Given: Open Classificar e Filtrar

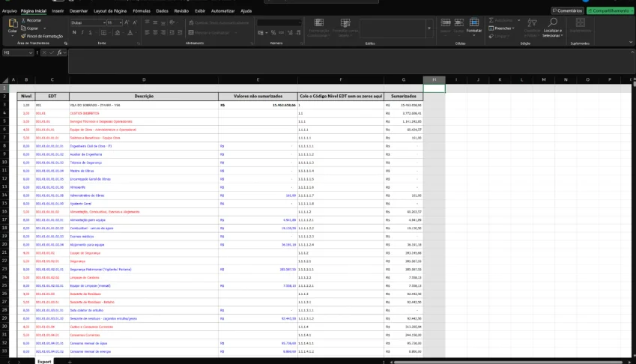Looking at the screenshot, I should click(532, 28).
